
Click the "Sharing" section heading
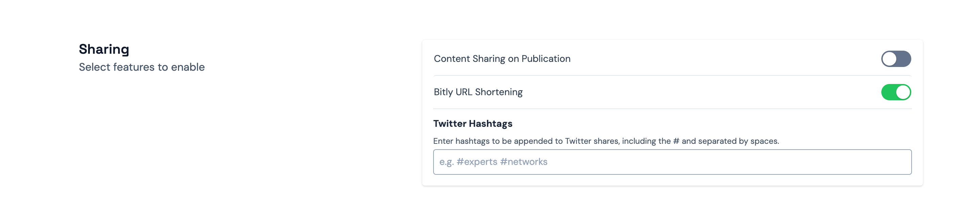[x=104, y=49]
